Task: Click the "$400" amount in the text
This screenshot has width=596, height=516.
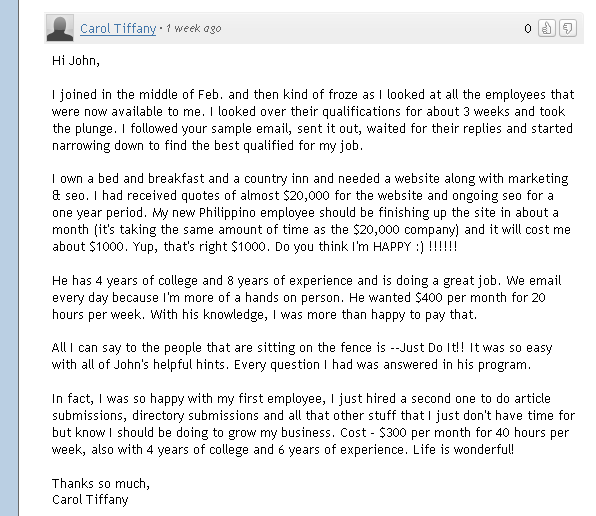Action: (429, 298)
